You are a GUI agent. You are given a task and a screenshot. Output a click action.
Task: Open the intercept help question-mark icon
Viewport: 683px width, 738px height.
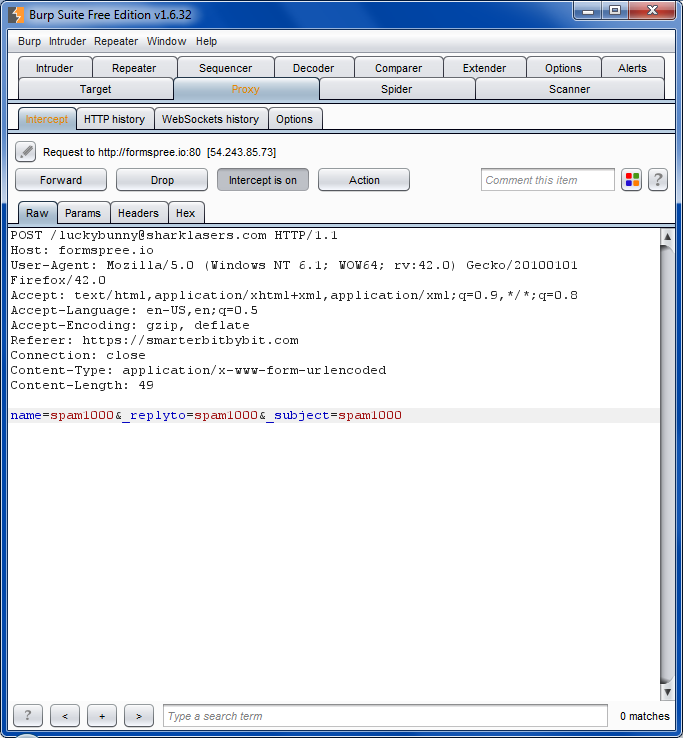click(x=658, y=180)
